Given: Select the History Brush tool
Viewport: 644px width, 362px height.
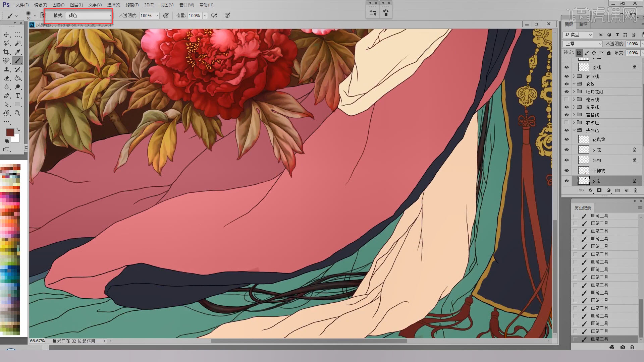Looking at the screenshot, I should click(x=18, y=69).
